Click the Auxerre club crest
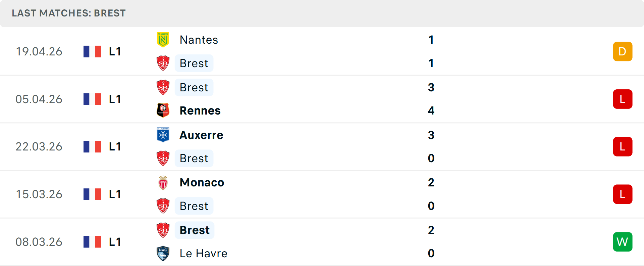644x266 pixels. [163, 135]
